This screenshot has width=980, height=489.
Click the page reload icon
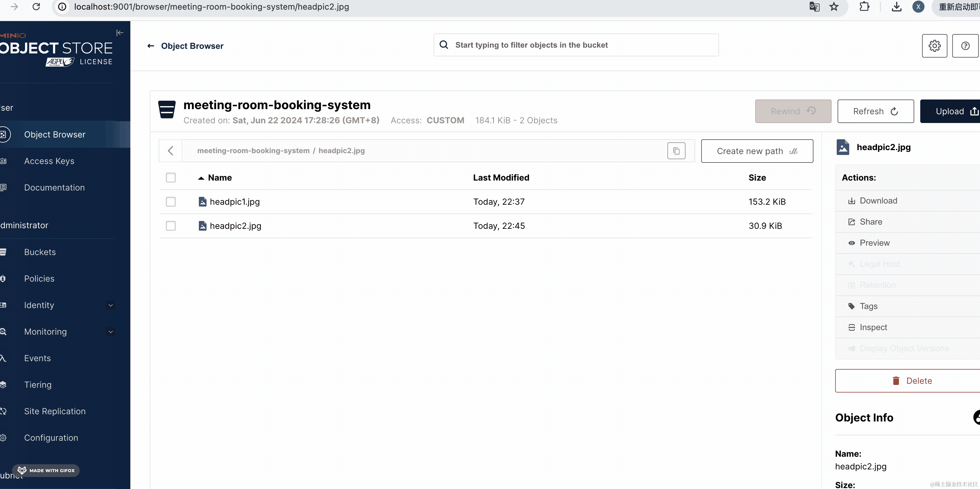[36, 7]
